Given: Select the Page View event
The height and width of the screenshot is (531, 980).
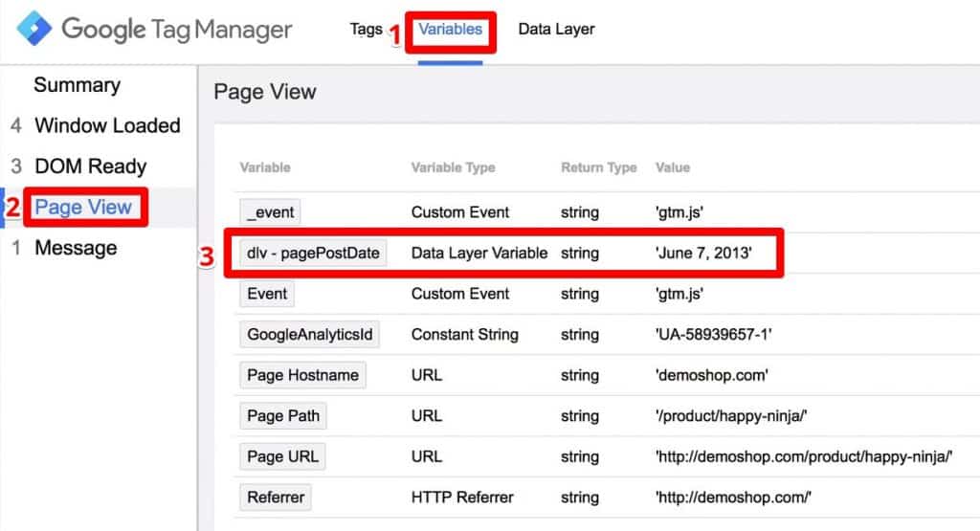Looking at the screenshot, I should click(83, 207).
